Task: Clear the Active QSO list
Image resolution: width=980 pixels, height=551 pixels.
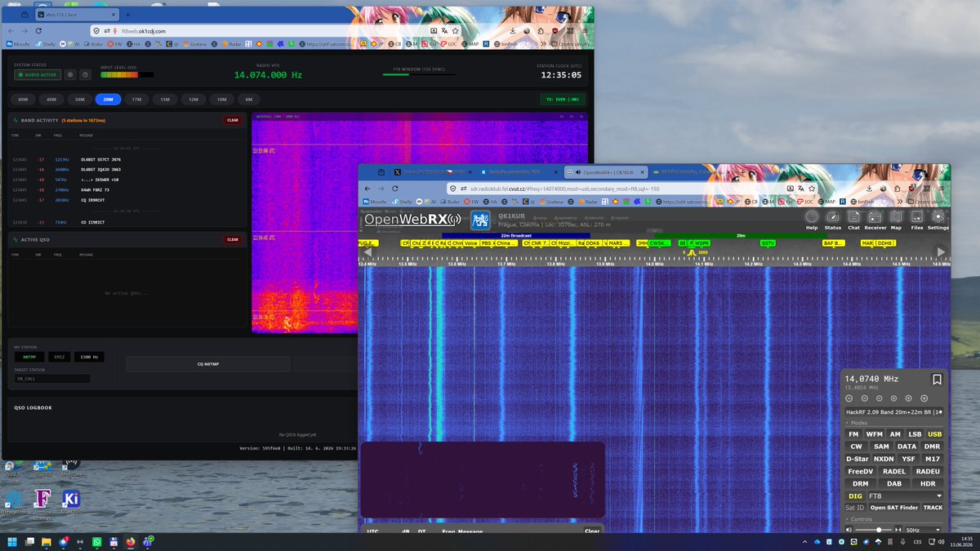Action: (233, 239)
